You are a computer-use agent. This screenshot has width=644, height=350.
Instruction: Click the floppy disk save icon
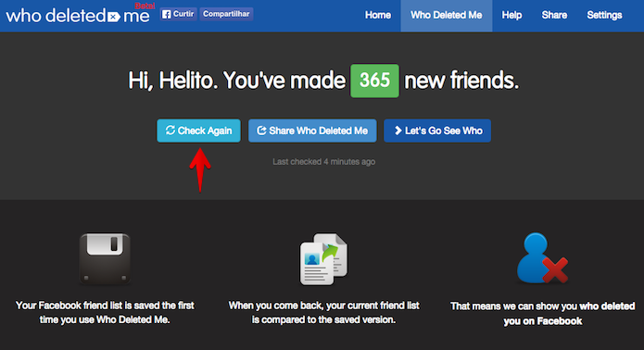tap(105, 259)
